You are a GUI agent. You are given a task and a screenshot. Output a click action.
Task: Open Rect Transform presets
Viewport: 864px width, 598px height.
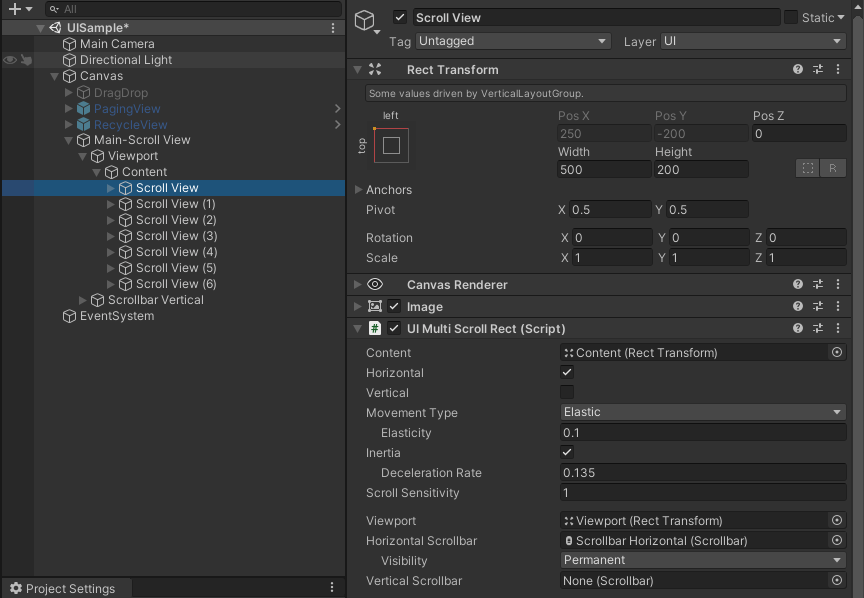pos(818,69)
